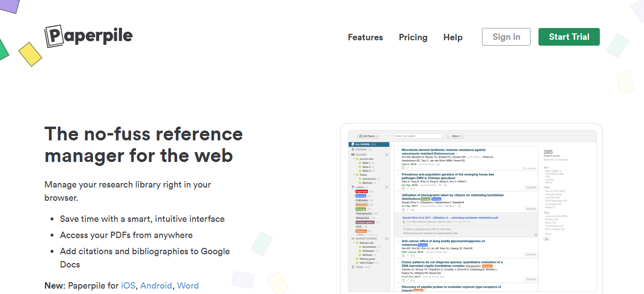Open the Week 3 folder

[366, 171]
